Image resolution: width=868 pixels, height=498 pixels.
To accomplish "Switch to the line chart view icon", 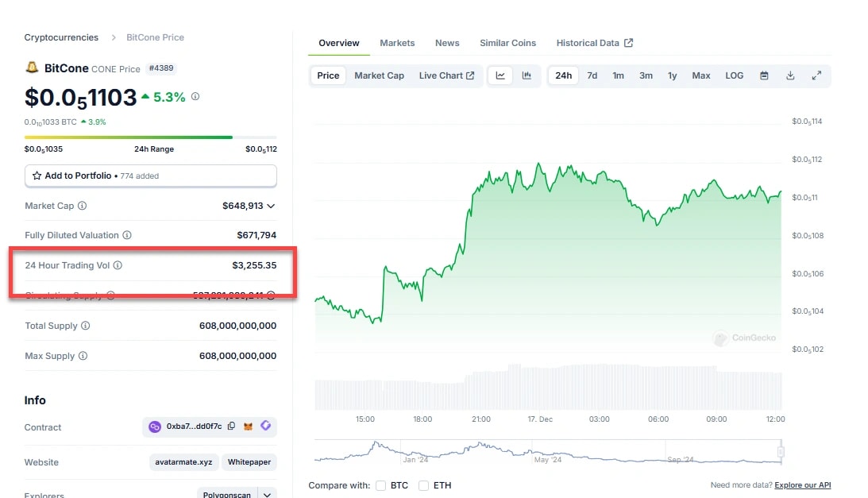I will [x=501, y=75].
